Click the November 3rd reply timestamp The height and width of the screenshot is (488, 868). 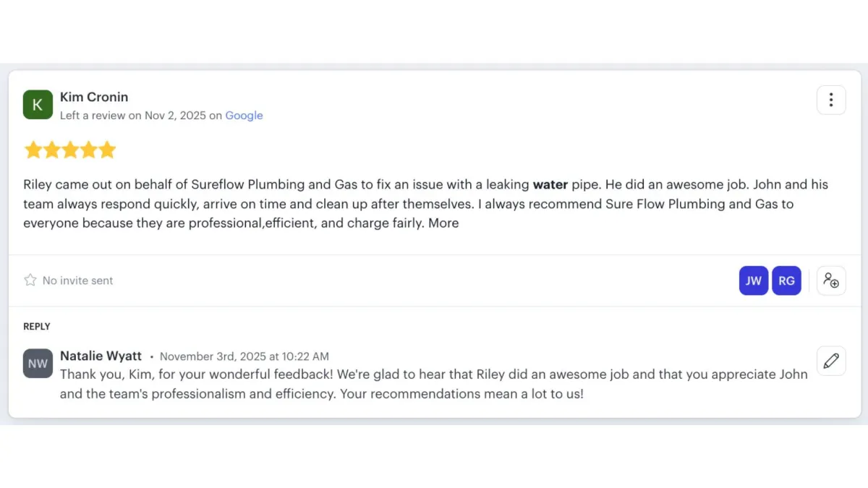[x=244, y=356]
